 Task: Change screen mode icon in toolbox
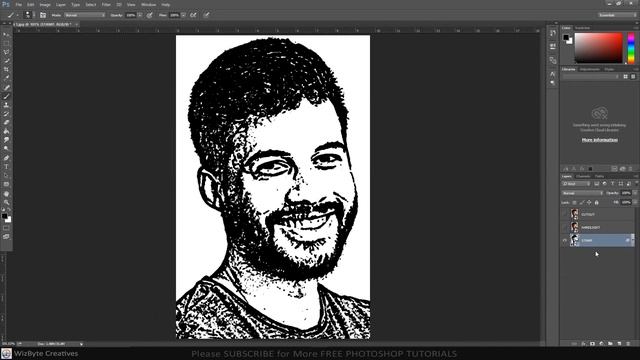coord(6,237)
